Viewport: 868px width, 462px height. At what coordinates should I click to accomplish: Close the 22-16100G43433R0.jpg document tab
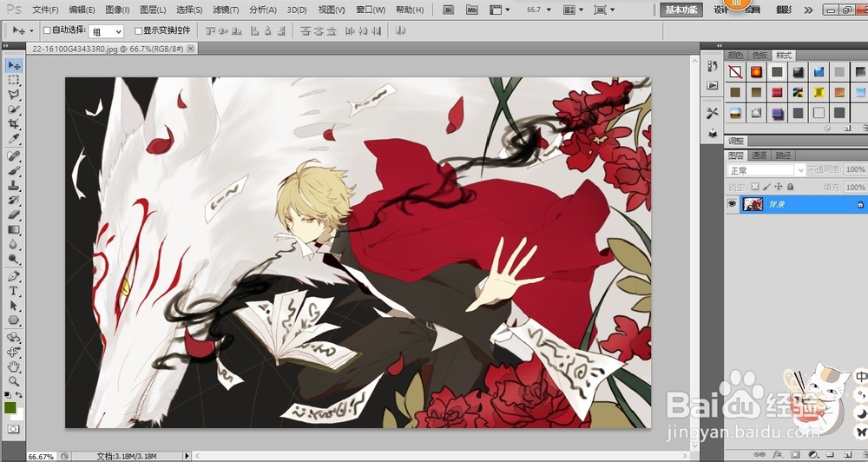[x=190, y=49]
